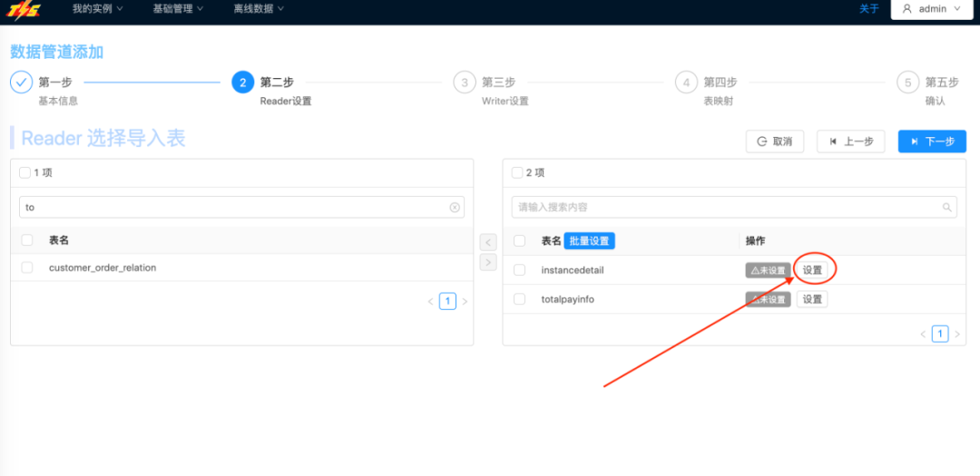Click the 关于 link
The height and width of the screenshot is (476, 980).
click(x=868, y=9)
